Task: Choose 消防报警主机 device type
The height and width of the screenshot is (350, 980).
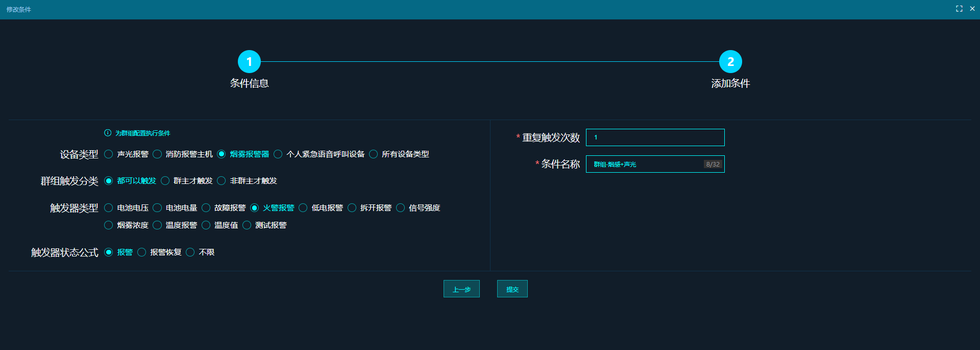Action: (157, 154)
